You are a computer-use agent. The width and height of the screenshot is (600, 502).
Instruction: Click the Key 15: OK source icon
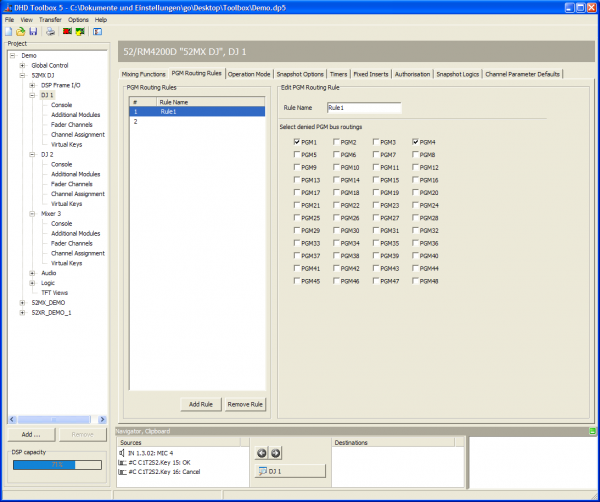(x=122, y=462)
